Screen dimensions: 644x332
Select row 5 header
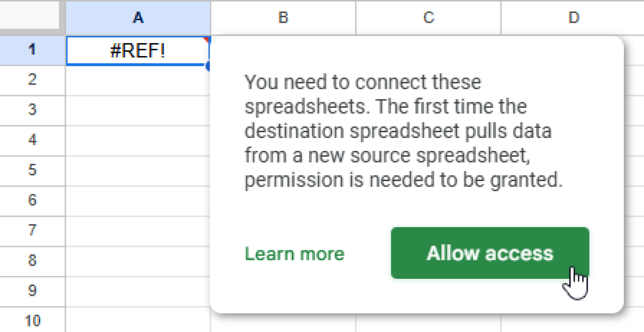click(32, 170)
